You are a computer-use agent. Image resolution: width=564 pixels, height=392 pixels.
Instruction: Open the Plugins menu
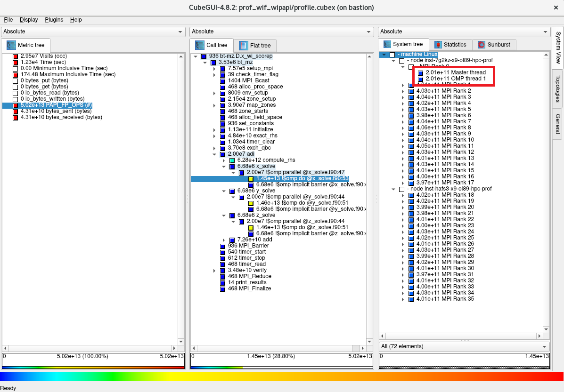(x=54, y=20)
